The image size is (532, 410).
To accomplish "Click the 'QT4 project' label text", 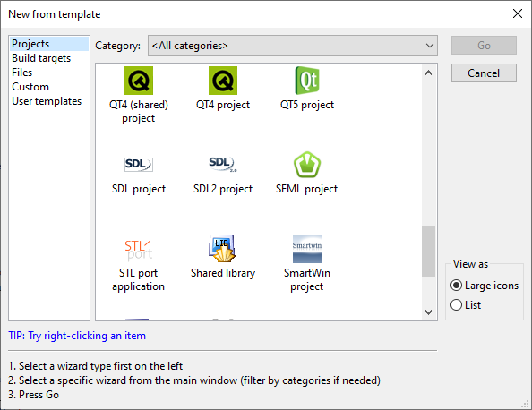I will [x=223, y=105].
